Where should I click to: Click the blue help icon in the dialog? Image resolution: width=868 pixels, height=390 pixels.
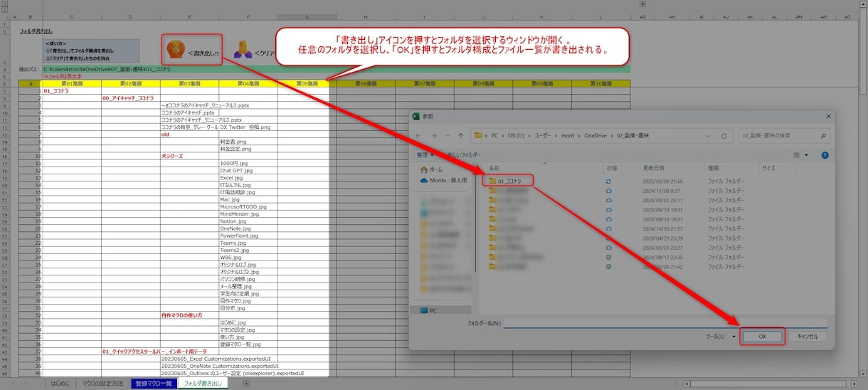click(824, 155)
